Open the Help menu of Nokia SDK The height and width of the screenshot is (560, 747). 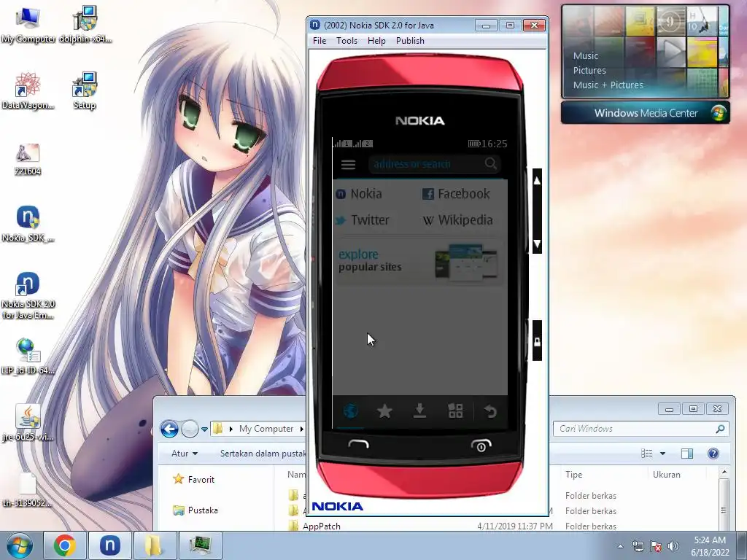click(376, 41)
